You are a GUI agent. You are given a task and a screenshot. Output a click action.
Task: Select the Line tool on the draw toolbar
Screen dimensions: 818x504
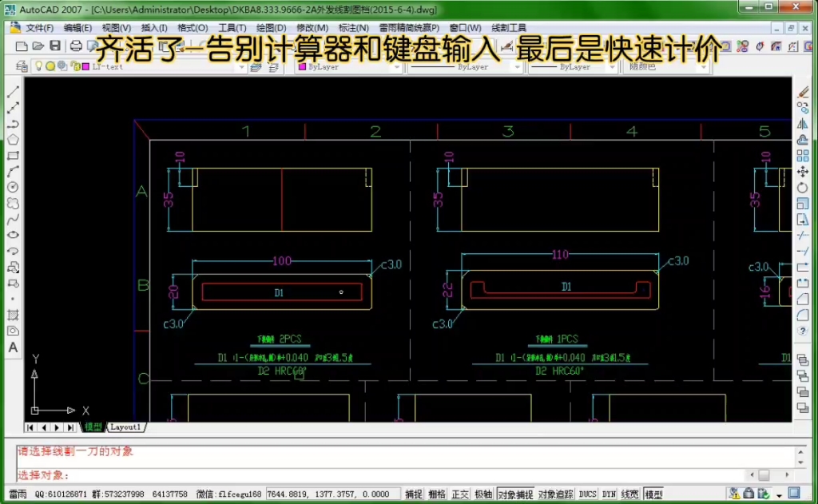13,91
